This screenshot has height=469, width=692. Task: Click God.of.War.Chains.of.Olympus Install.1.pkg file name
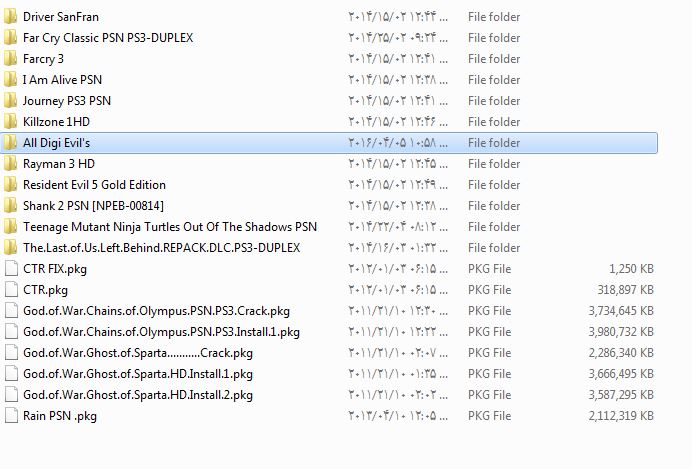(x=161, y=332)
